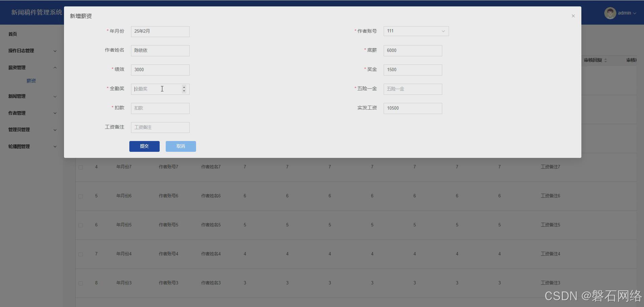
Task: Click the 底薪 input showing 6000
Action: pyautogui.click(x=413, y=51)
